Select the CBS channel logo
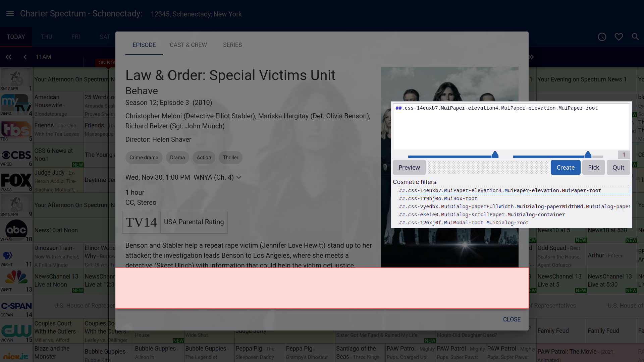Viewport: 644px width, 362px height. [16, 155]
